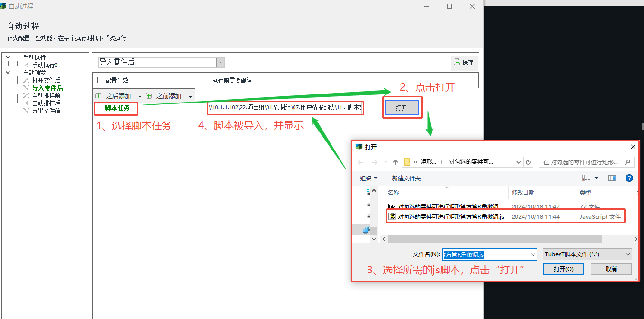
Task: Click the X icon next to 自动排样前
Action: pyautogui.click(x=26, y=95)
